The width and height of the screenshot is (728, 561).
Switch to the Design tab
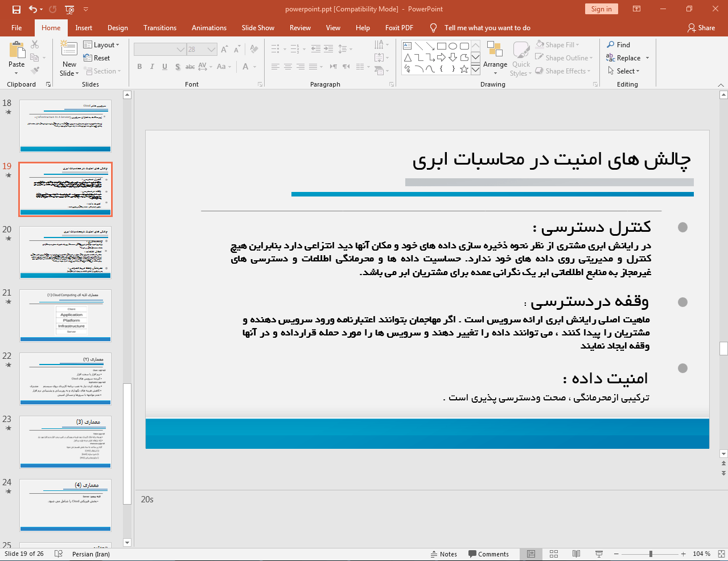click(118, 28)
